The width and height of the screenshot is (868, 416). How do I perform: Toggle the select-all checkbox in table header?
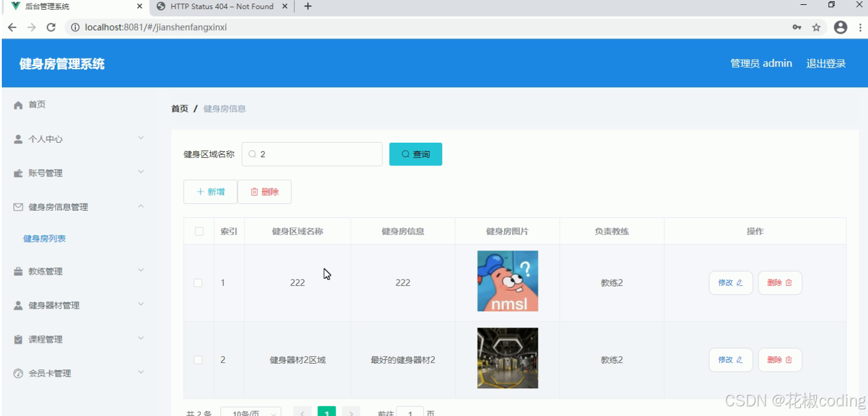tap(198, 231)
